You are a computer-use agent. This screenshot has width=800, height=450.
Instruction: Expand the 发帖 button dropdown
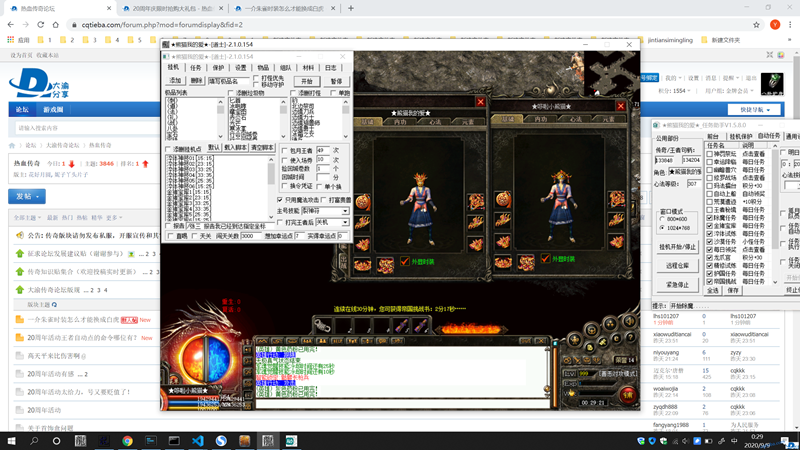coord(37,196)
